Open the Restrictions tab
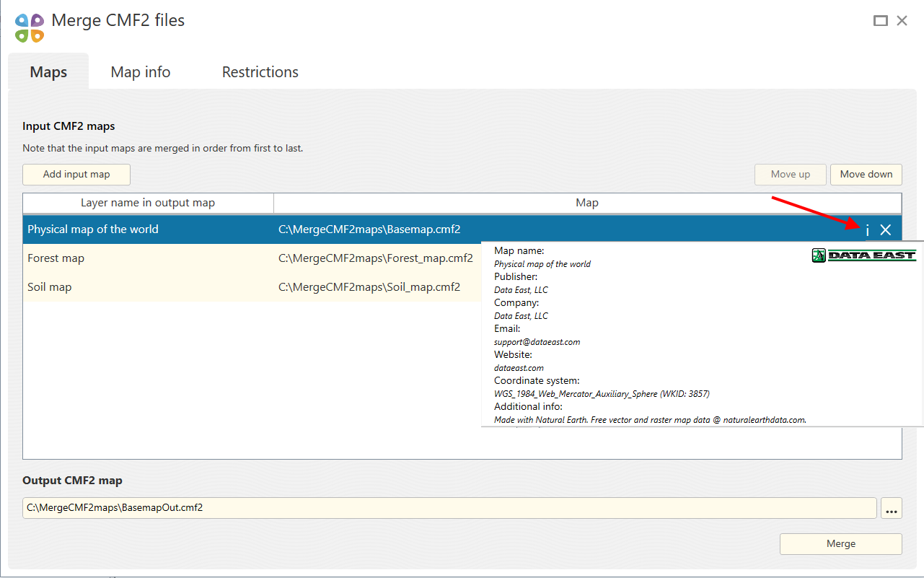 pos(260,72)
